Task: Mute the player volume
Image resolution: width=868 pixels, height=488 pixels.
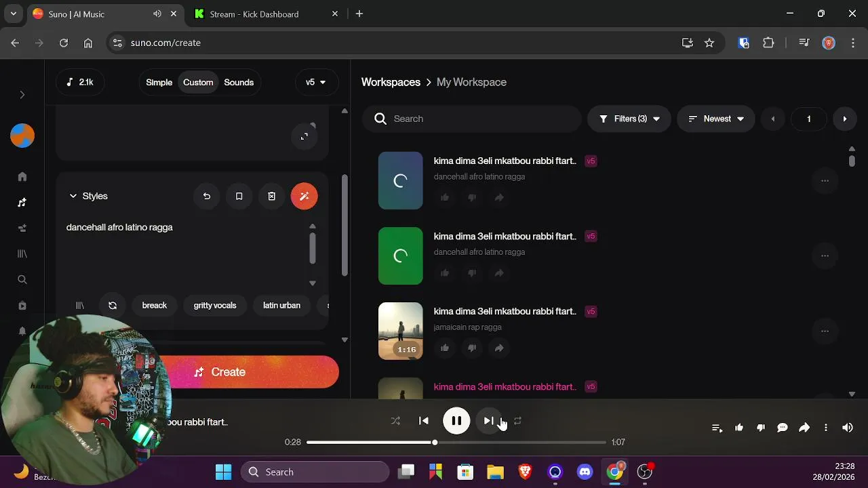Action: coord(848,428)
